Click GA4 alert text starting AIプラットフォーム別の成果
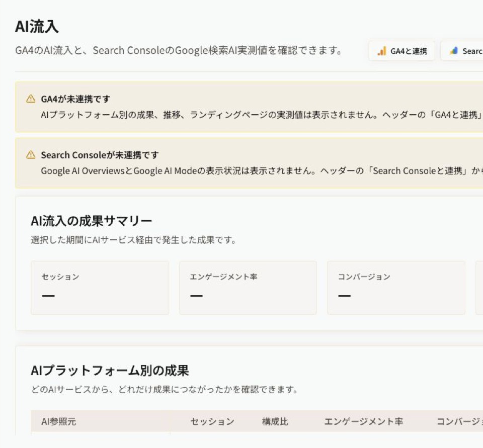The height and width of the screenshot is (448, 483). tap(262, 115)
